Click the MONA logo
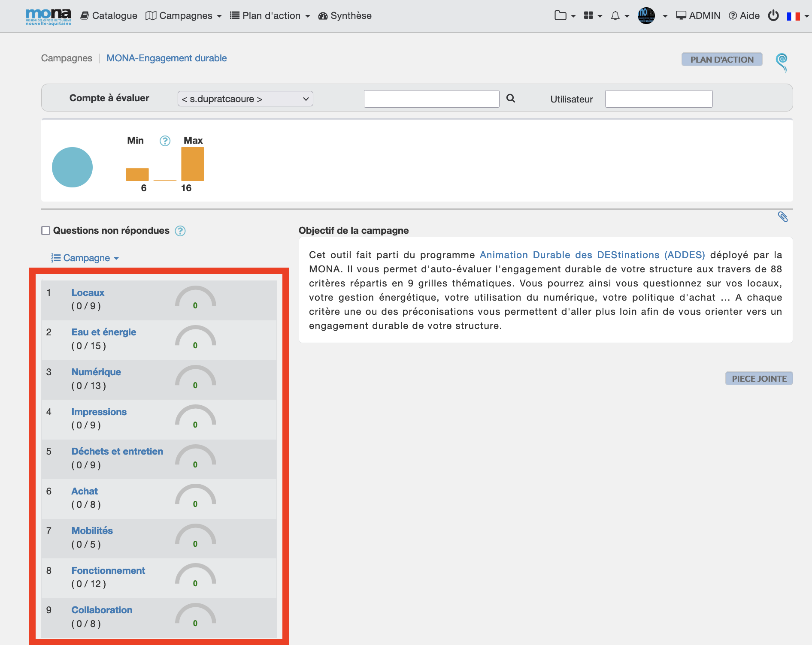 coord(48,16)
